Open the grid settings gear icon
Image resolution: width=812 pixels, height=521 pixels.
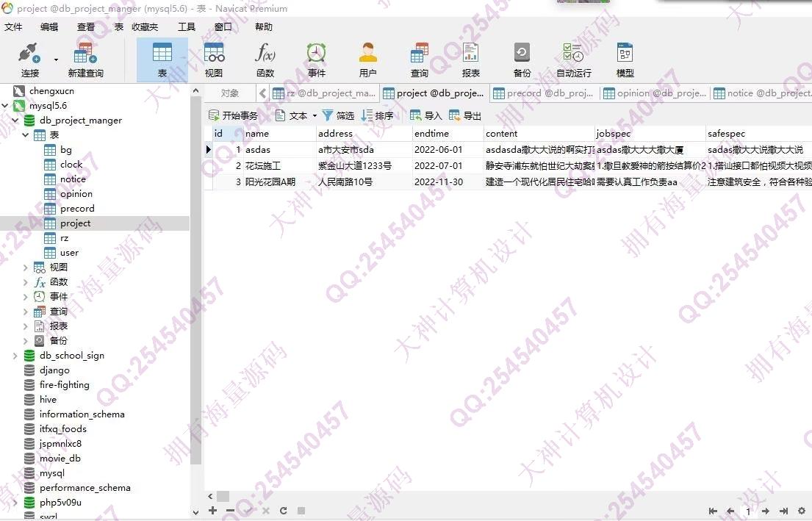(802, 511)
